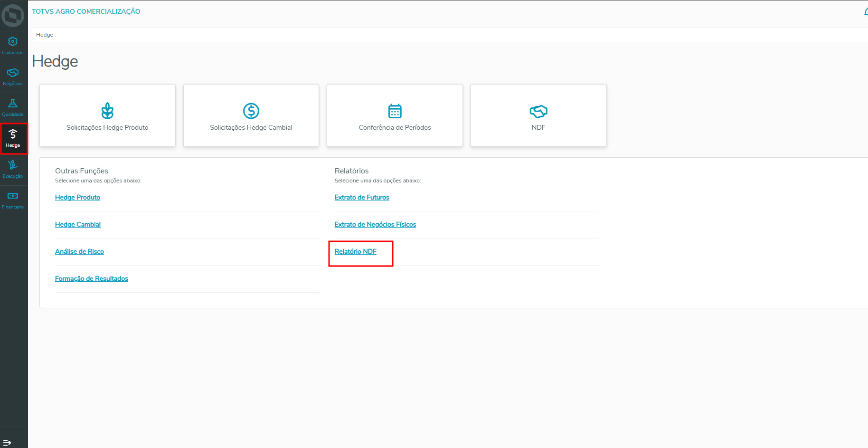The height and width of the screenshot is (448, 868).
Task: Open the Execução sidebar module
Action: [x=13, y=170]
